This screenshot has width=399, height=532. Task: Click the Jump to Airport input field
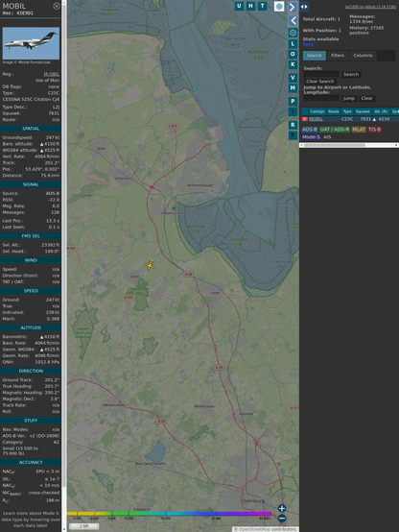pyautogui.click(x=321, y=98)
